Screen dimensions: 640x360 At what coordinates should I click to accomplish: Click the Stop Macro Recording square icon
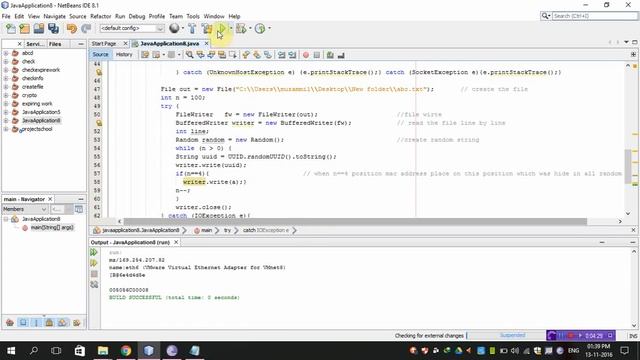(317, 55)
